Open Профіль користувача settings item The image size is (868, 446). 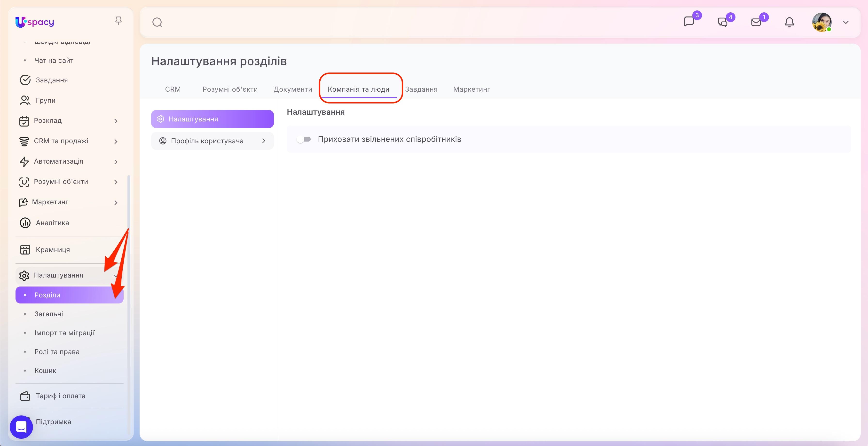tap(212, 141)
